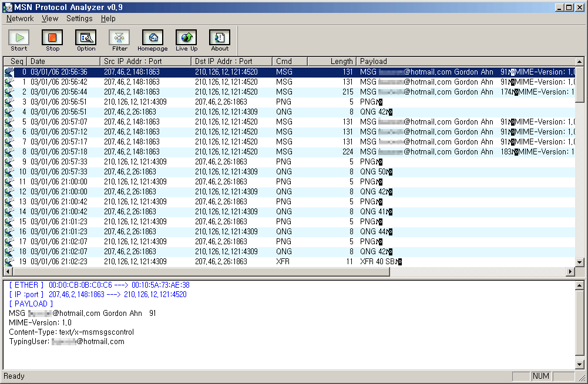
Task: Sort by Src IP Addr : Port header
Action: pos(146,61)
